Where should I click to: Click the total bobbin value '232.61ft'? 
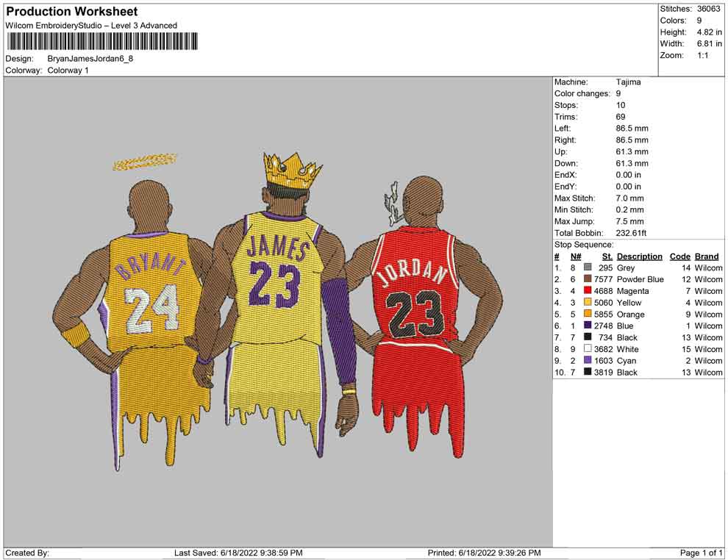click(x=631, y=233)
